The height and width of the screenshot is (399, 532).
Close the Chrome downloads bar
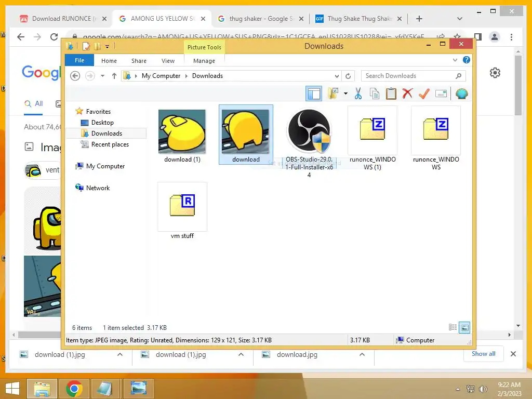click(x=513, y=354)
